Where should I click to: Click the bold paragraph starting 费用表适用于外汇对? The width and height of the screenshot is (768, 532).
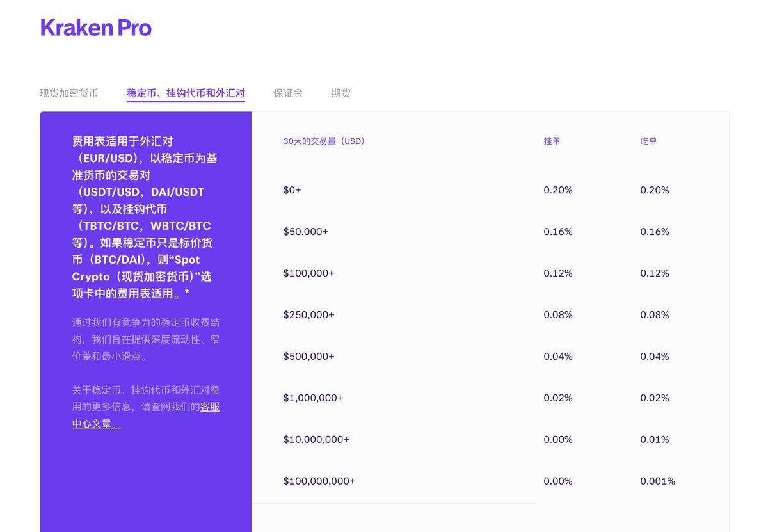click(145, 217)
